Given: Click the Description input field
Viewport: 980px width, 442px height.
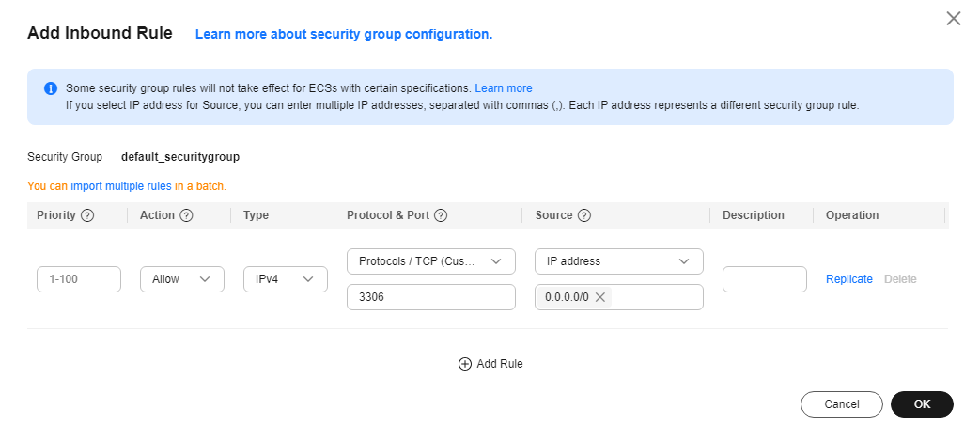Looking at the screenshot, I should [765, 279].
